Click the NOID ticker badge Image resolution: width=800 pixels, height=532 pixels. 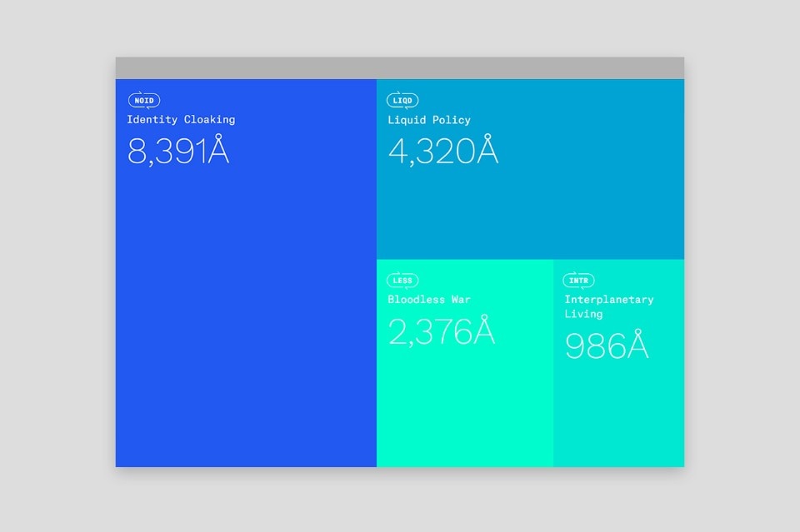144,101
